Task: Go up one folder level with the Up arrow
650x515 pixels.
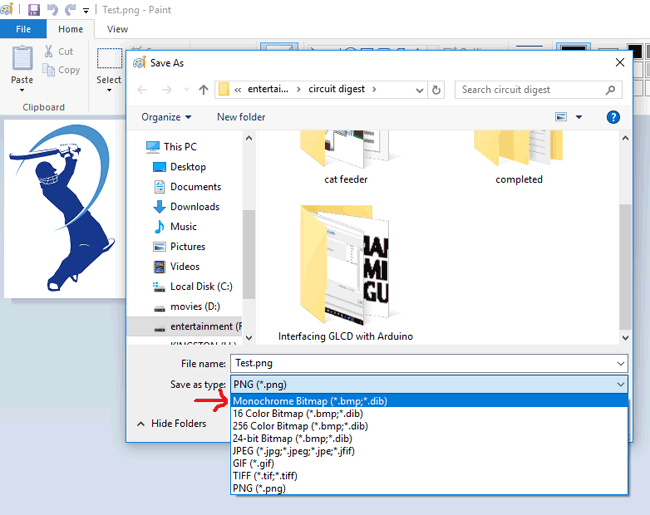Action: pos(203,90)
